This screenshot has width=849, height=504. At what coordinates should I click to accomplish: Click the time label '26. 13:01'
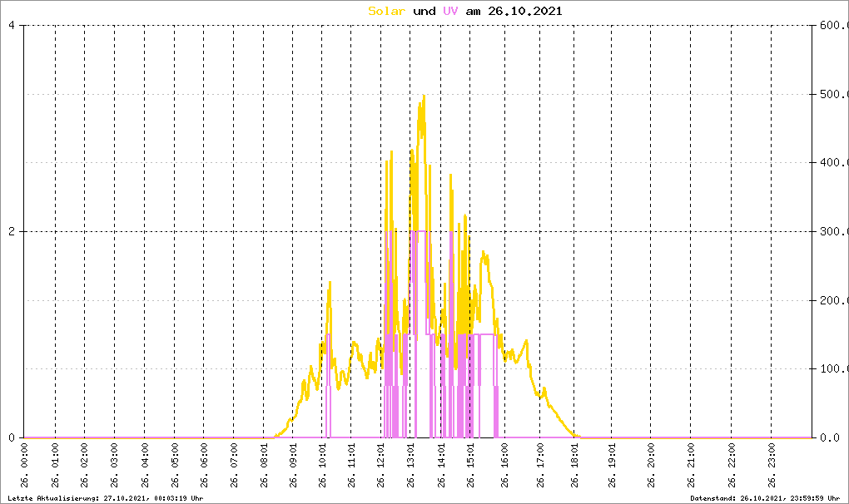click(x=410, y=466)
